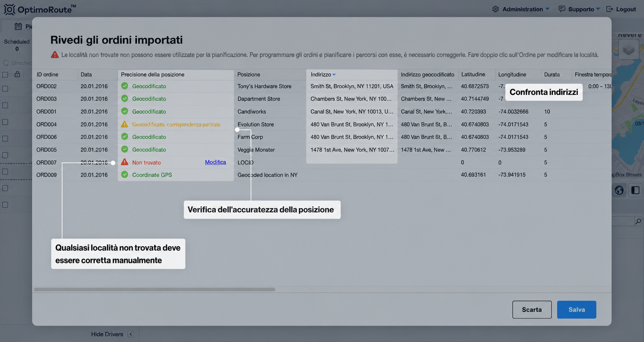Image resolution: width=644 pixels, height=342 pixels.
Task: Click the Logout exit icon
Action: [610, 9]
